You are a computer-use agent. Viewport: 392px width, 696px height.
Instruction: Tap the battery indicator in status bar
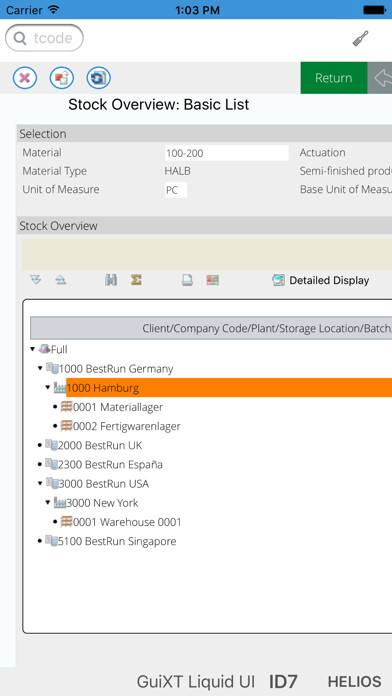point(374,10)
